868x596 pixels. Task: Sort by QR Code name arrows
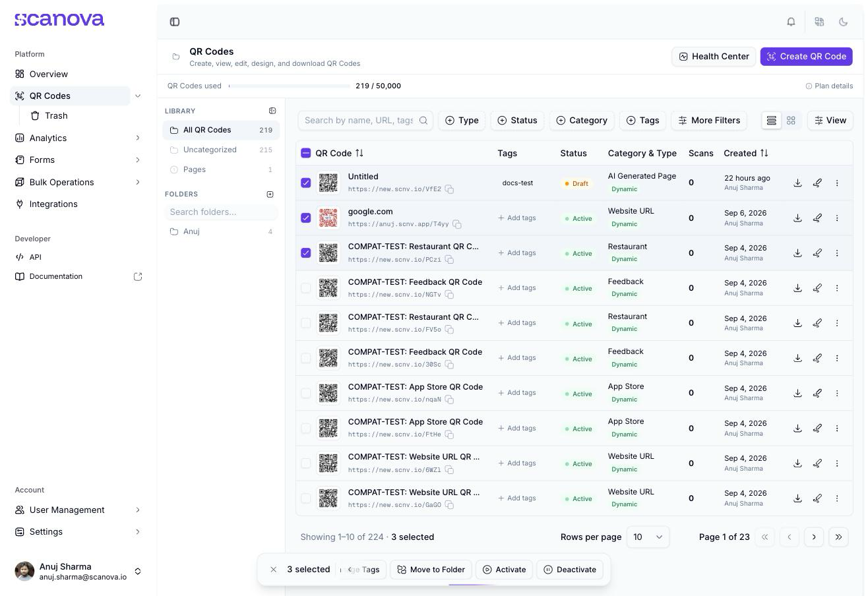[359, 153]
